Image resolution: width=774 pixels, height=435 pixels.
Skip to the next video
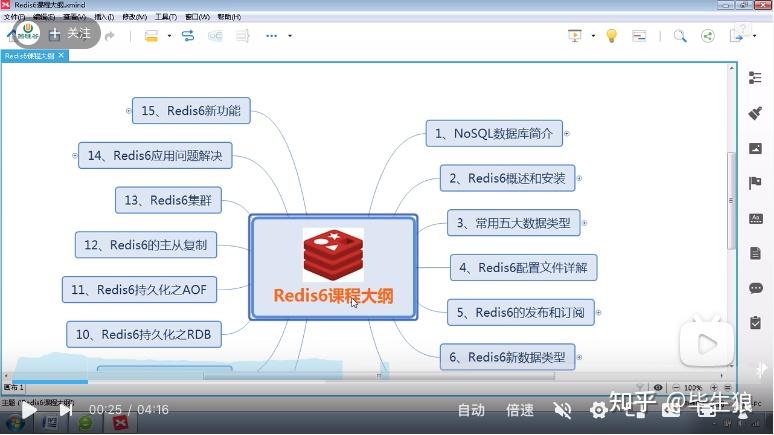click(x=66, y=410)
